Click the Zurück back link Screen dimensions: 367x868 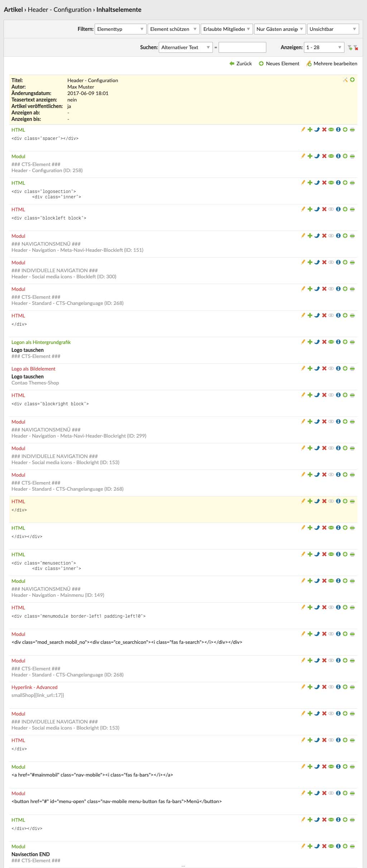241,63
